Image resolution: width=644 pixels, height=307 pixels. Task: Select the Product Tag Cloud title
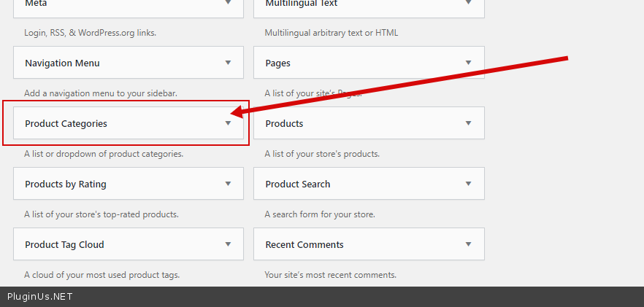(x=64, y=245)
